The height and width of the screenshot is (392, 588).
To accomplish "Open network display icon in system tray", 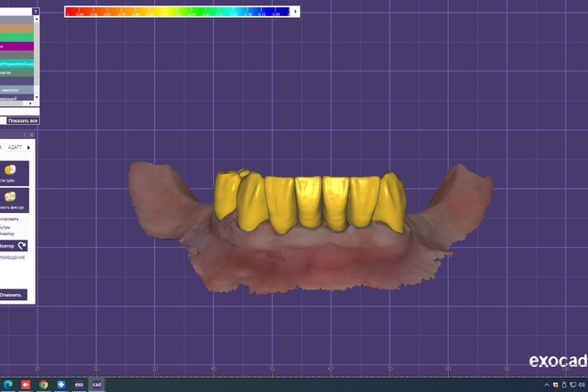I will [x=573, y=385].
